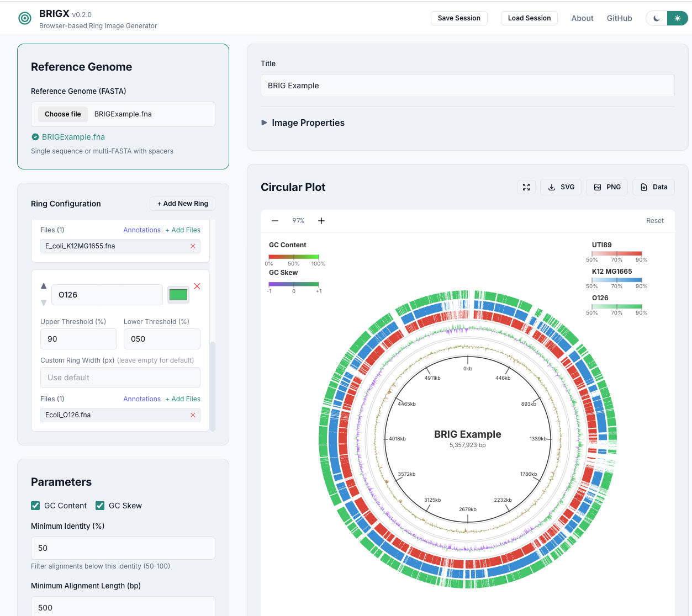Uncheck the GC Content checkbox
The image size is (692, 616).
tap(35, 506)
